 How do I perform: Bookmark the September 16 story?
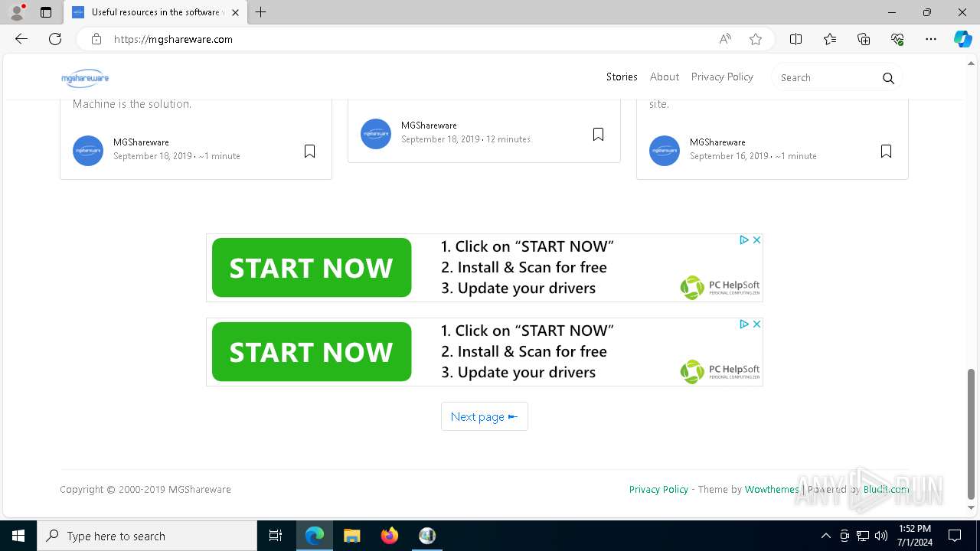[886, 151]
